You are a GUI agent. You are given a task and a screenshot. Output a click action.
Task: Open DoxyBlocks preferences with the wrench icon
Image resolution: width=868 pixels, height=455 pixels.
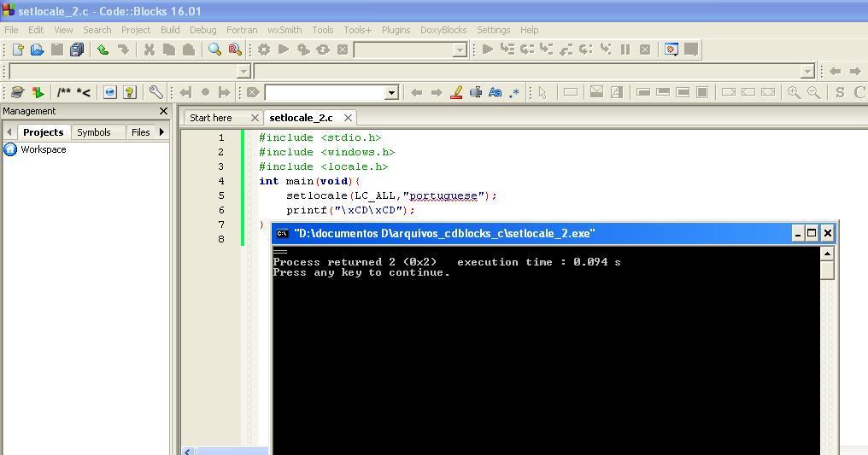[x=156, y=92]
